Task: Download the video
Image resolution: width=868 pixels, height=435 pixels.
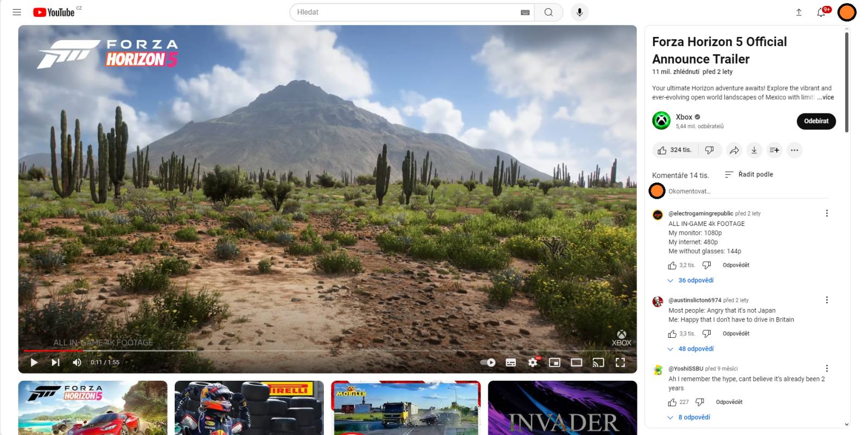Action: point(754,150)
